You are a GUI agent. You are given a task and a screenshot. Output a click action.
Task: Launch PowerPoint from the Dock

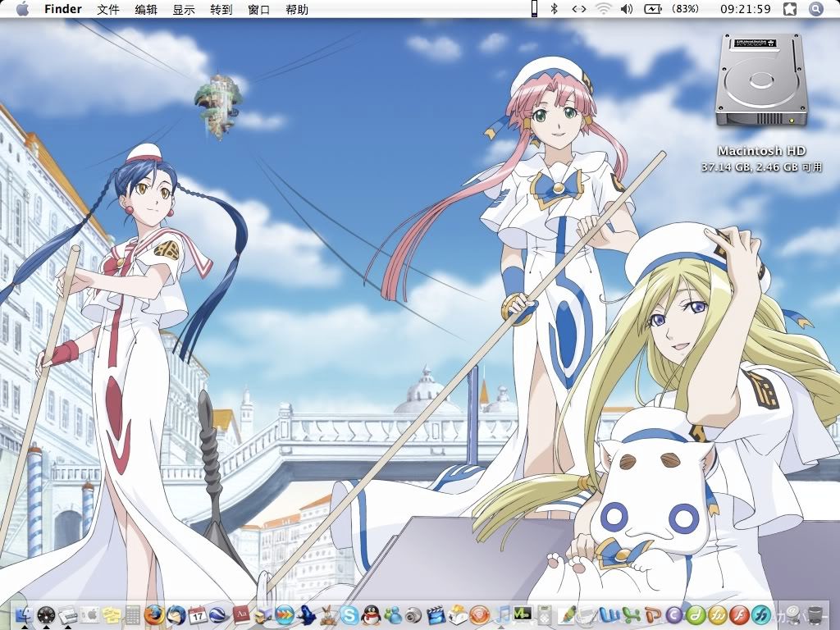click(x=652, y=615)
